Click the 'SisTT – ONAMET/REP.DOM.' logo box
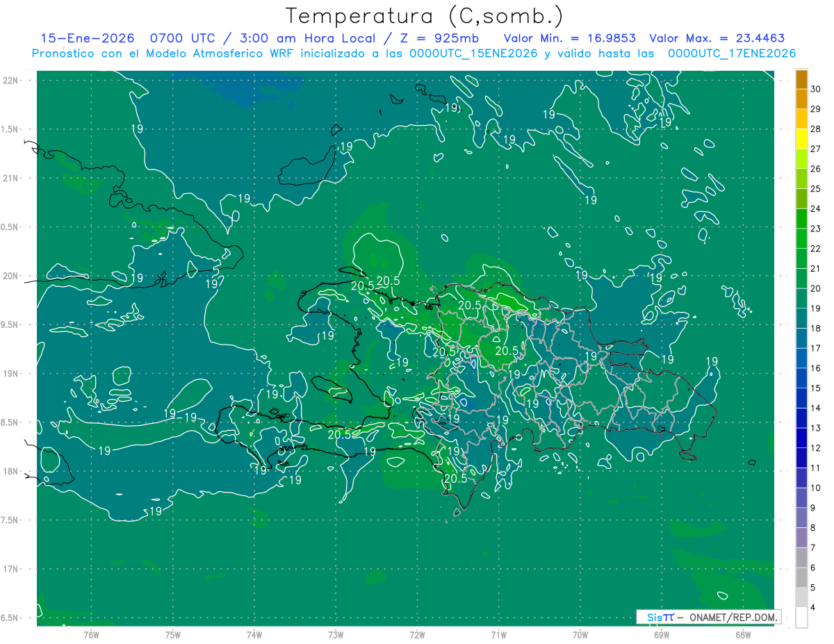The height and width of the screenshot is (644, 834). click(x=708, y=617)
